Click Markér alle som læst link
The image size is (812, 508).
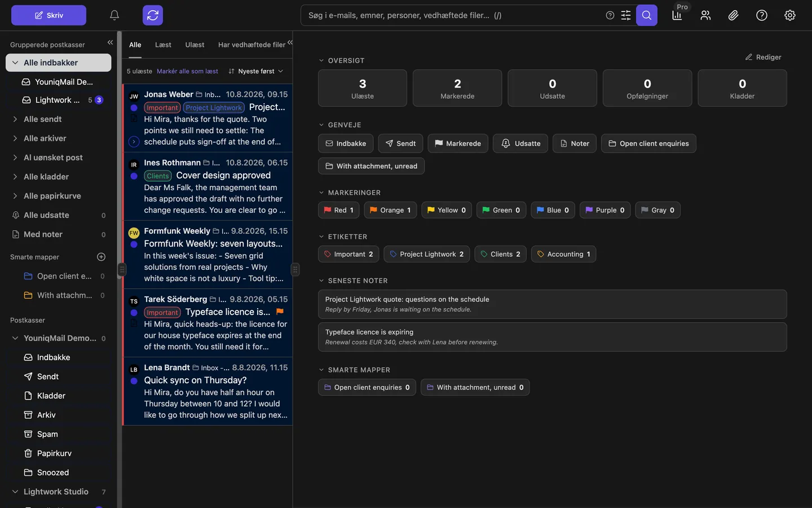pos(187,71)
